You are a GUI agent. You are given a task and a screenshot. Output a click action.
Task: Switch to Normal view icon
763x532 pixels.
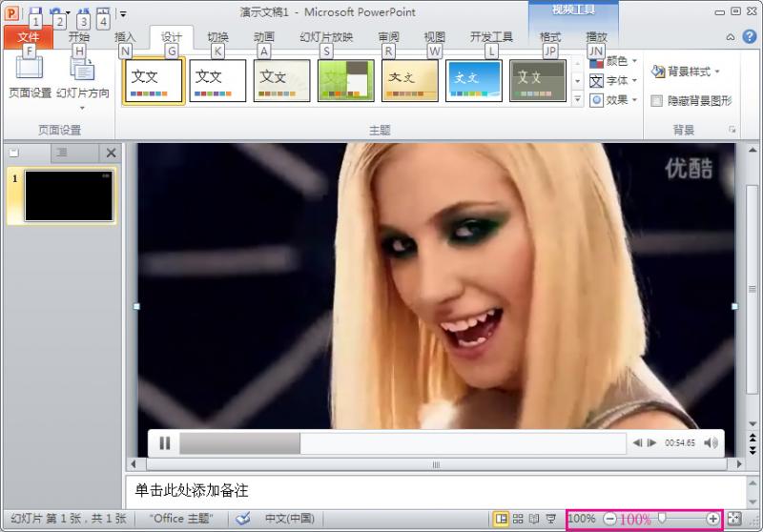(x=501, y=519)
